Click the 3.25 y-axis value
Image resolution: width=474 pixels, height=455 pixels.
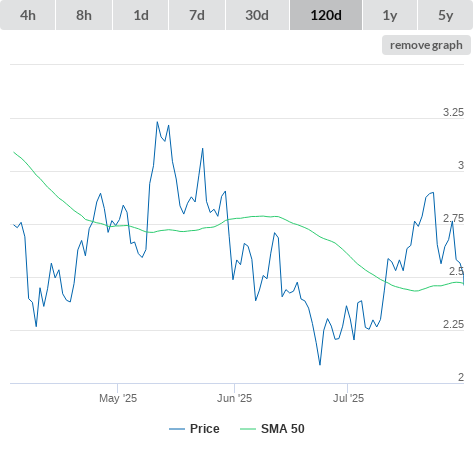pyautogui.click(x=453, y=112)
